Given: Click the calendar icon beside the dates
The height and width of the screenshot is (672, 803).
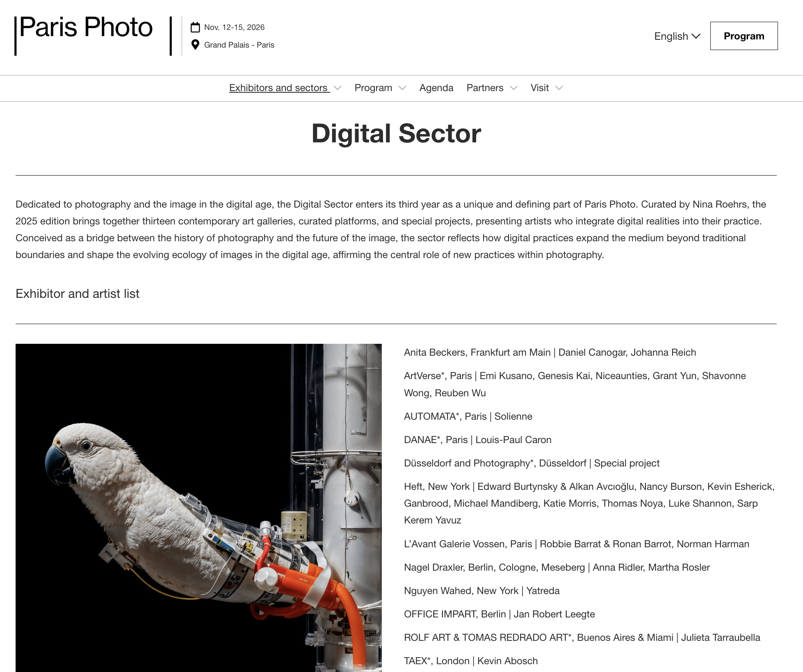Looking at the screenshot, I should click(x=195, y=27).
